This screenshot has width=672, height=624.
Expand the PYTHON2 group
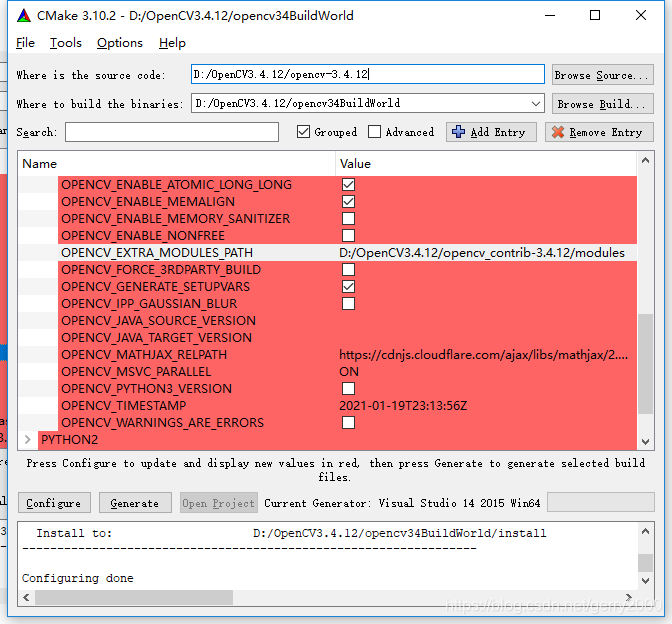click(x=28, y=439)
